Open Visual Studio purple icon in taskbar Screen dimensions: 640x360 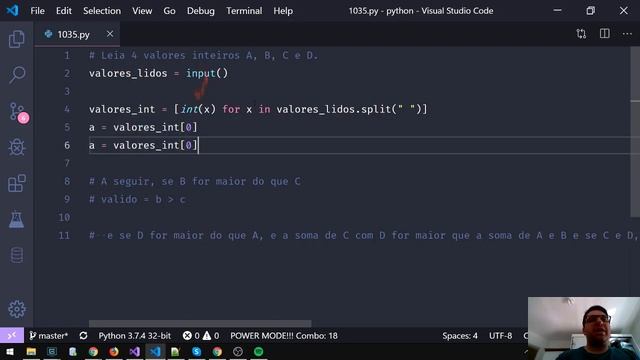(x=135, y=351)
